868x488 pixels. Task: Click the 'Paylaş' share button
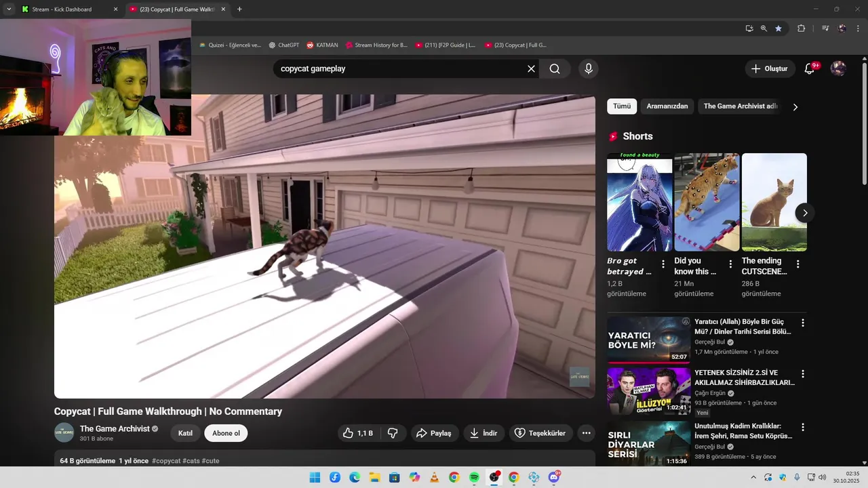tap(434, 433)
